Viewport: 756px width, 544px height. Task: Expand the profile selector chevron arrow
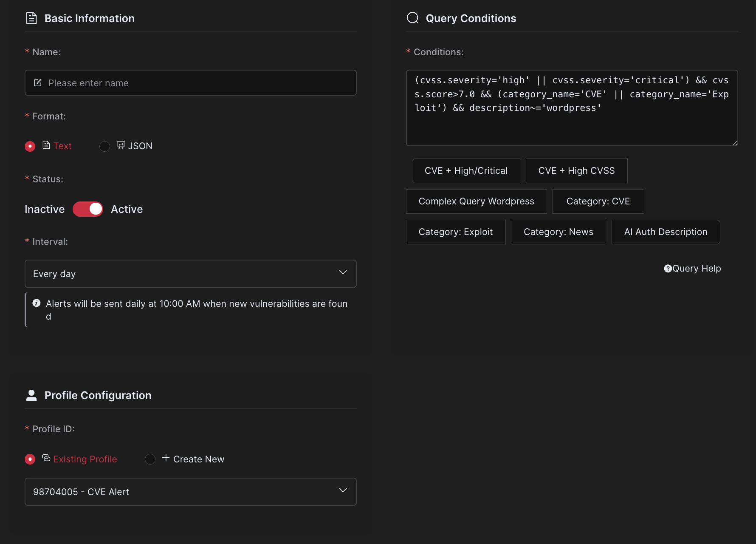(x=343, y=490)
